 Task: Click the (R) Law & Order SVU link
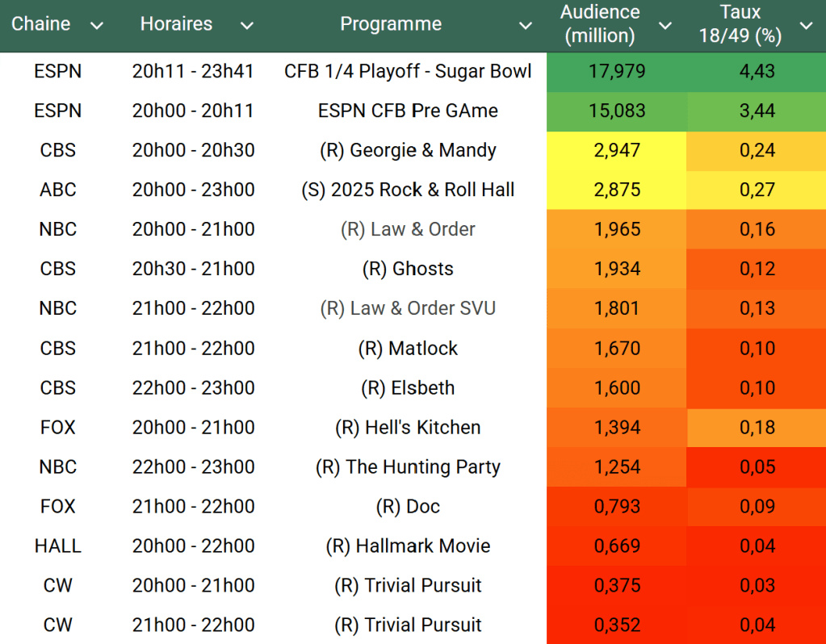pos(408,308)
